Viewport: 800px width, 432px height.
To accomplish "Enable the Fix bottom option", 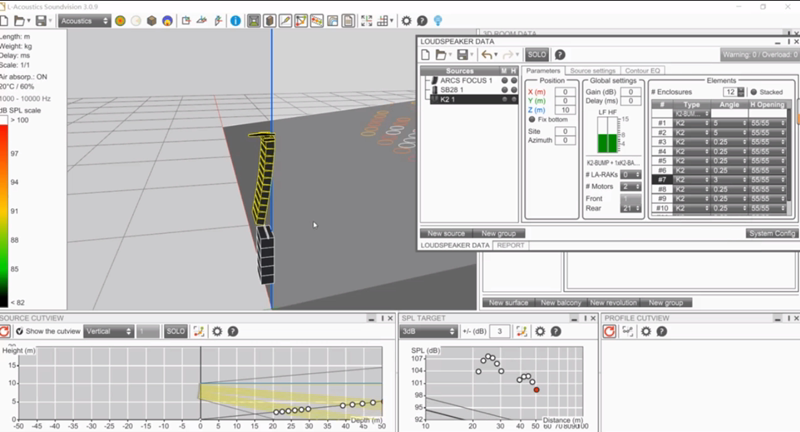I will click(532, 119).
